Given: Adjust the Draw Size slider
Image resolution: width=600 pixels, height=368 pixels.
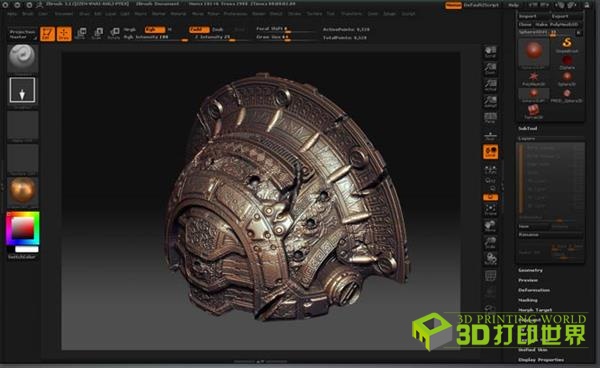Looking at the screenshot, I should coord(286,37).
